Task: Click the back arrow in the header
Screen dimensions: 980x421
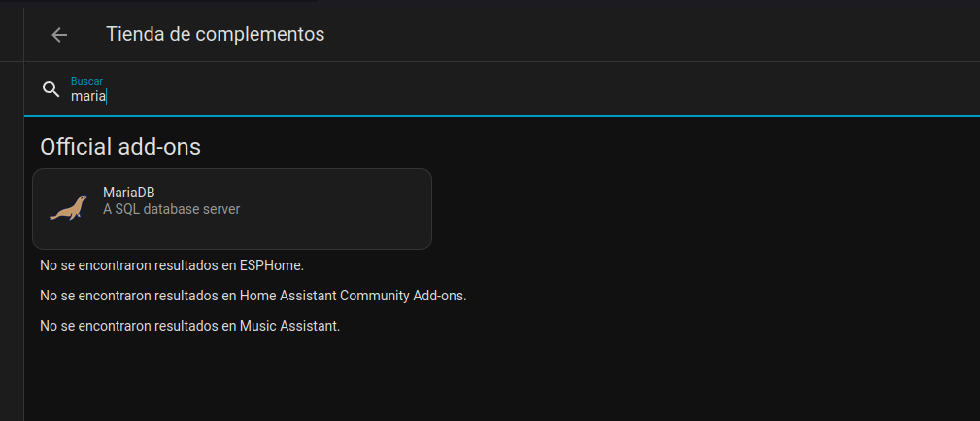Action: tap(59, 35)
